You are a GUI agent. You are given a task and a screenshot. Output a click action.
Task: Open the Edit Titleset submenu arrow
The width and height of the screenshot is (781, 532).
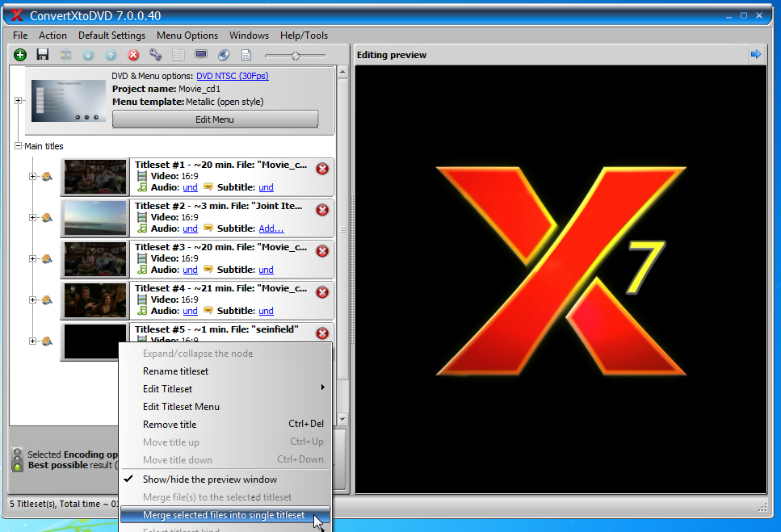[323, 387]
